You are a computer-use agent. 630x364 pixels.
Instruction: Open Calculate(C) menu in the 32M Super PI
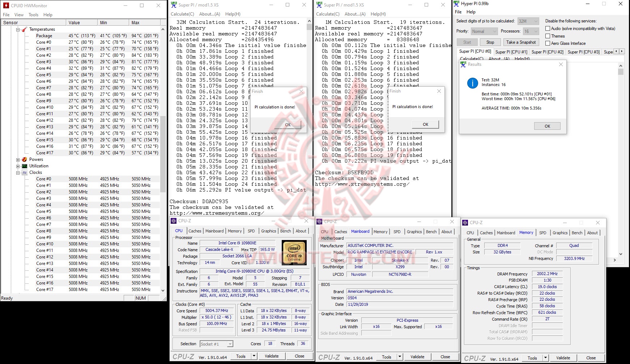(x=182, y=14)
